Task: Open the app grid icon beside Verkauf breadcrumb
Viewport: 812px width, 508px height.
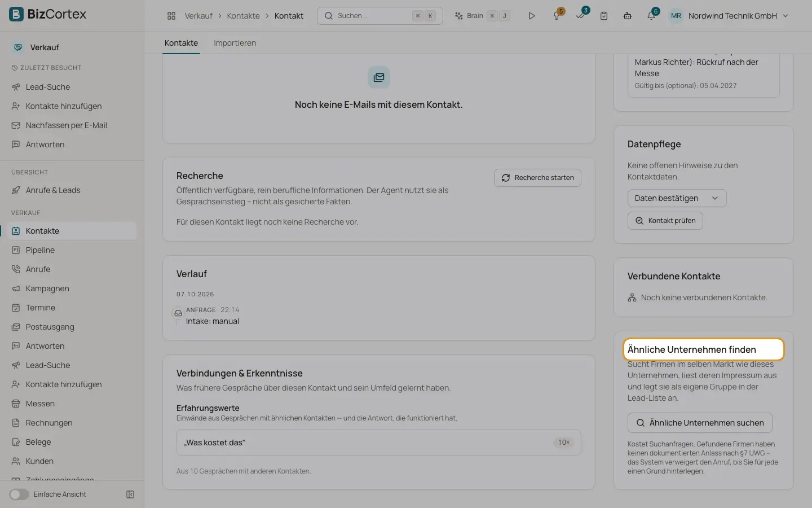Action: [x=171, y=16]
